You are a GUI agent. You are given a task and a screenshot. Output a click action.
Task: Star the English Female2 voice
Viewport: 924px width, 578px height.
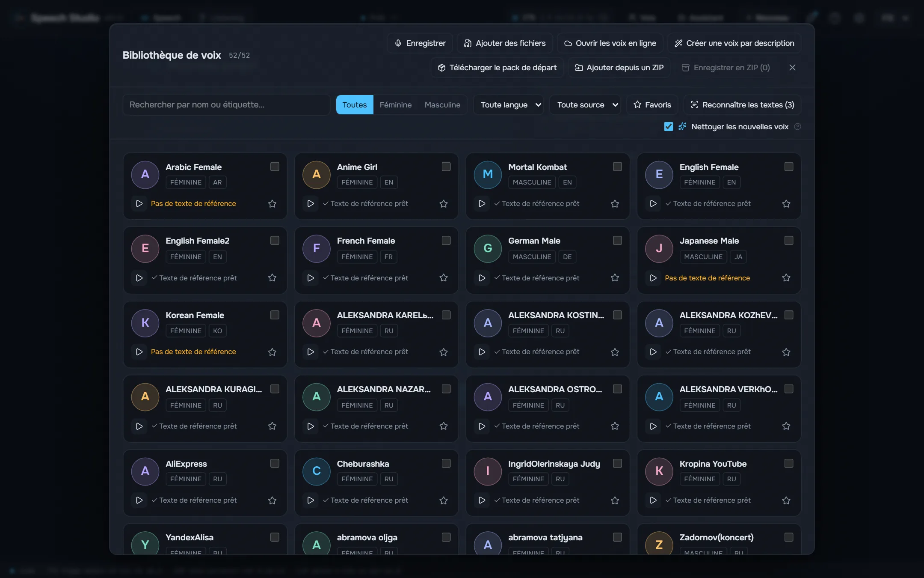272,278
